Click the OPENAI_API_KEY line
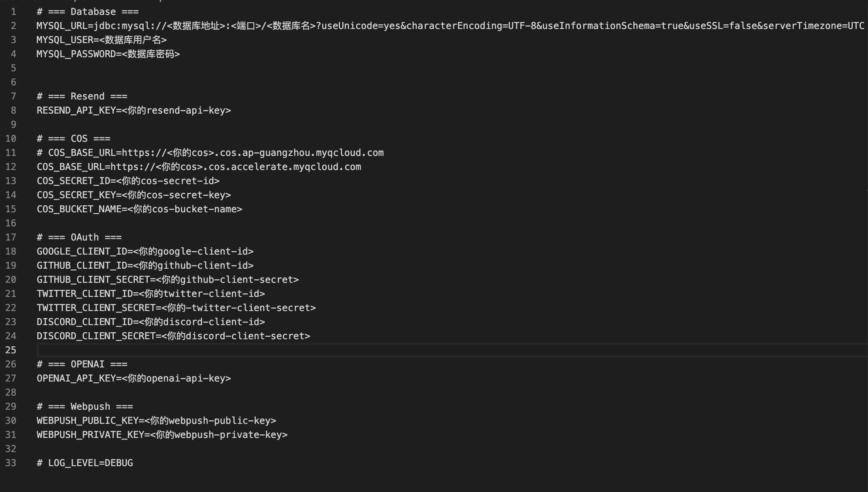 [134, 378]
